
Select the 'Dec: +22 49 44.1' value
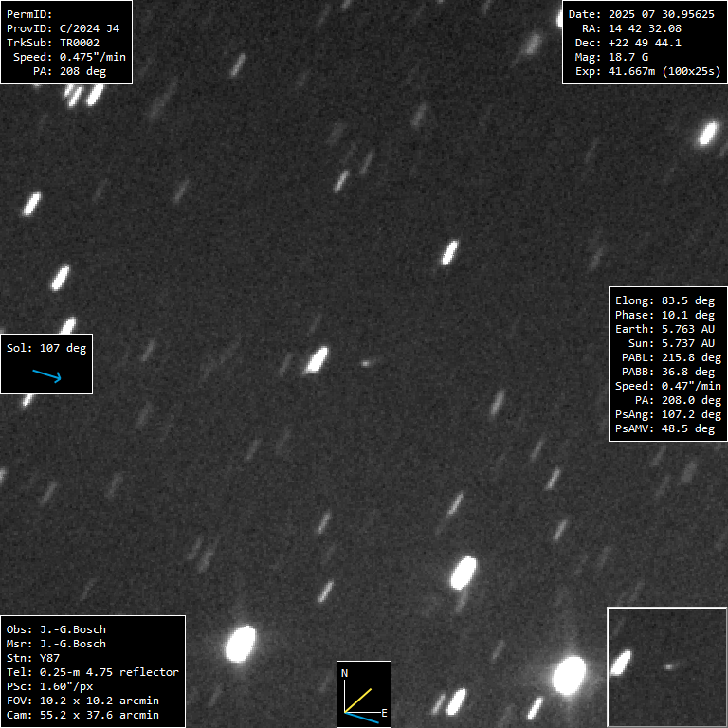click(x=628, y=43)
